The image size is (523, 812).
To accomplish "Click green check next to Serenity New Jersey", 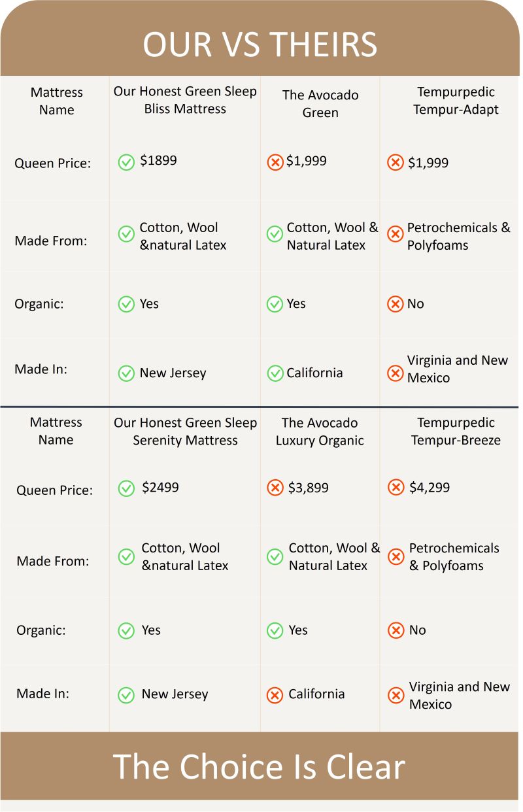I will coord(126,695).
